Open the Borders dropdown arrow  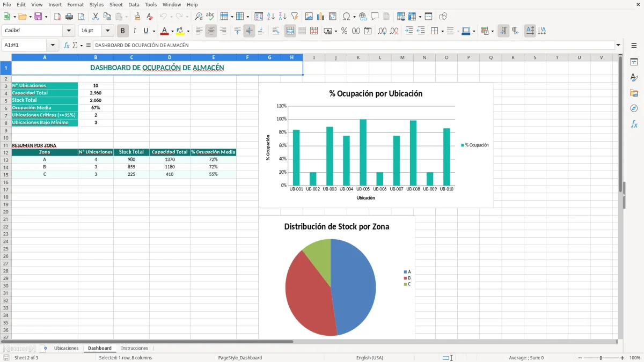tap(442, 31)
